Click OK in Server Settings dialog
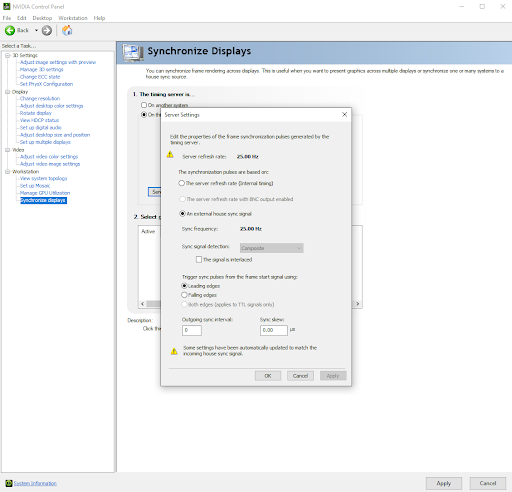Image resolution: width=512 pixels, height=492 pixels. tap(268, 376)
